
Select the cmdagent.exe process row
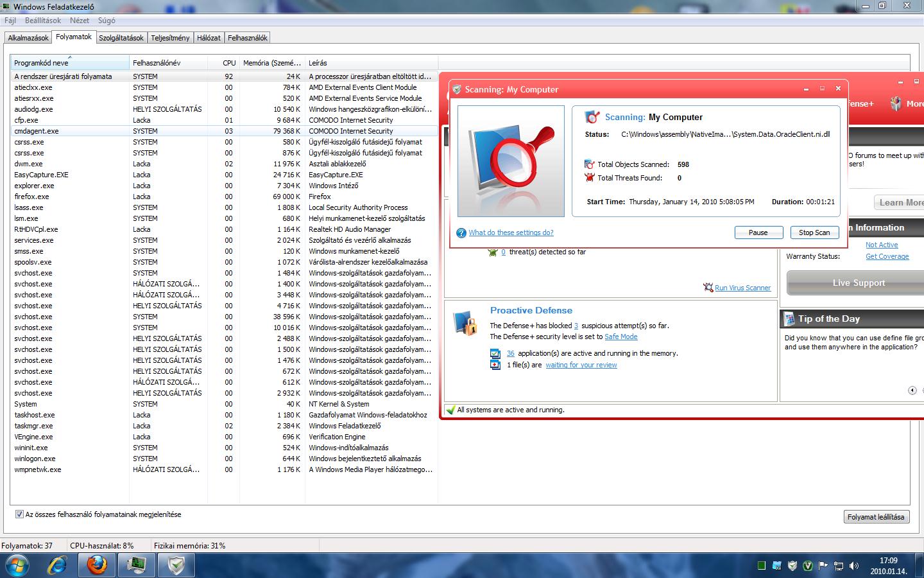pyautogui.click(x=224, y=131)
